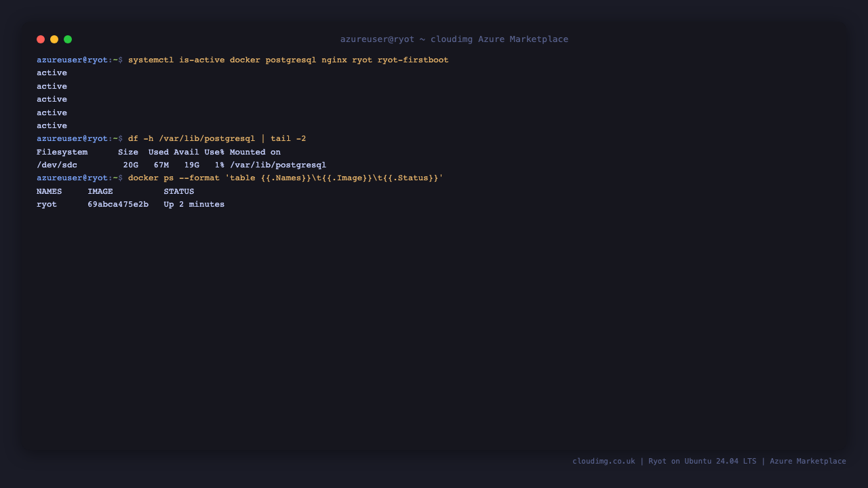Click the '1%' use percentage value

pos(220,165)
